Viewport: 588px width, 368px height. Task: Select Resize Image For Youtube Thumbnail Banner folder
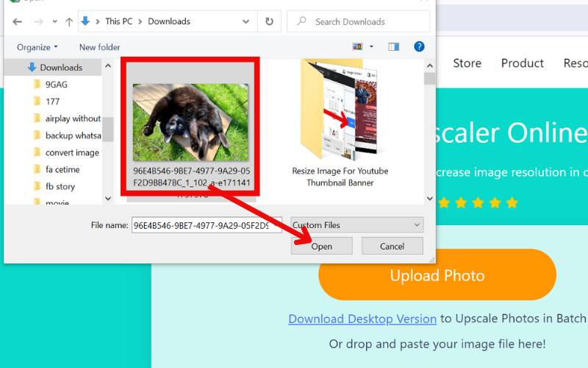(x=340, y=124)
